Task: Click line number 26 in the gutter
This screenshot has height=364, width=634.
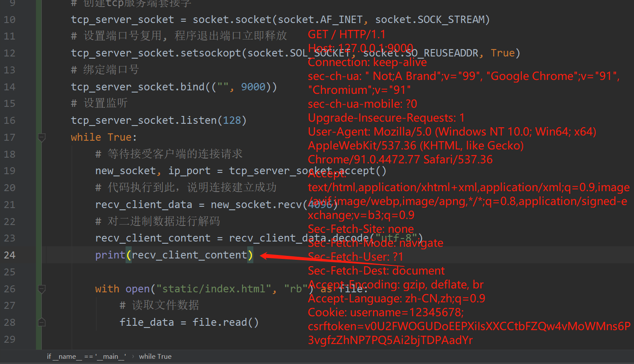Action: point(10,289)
